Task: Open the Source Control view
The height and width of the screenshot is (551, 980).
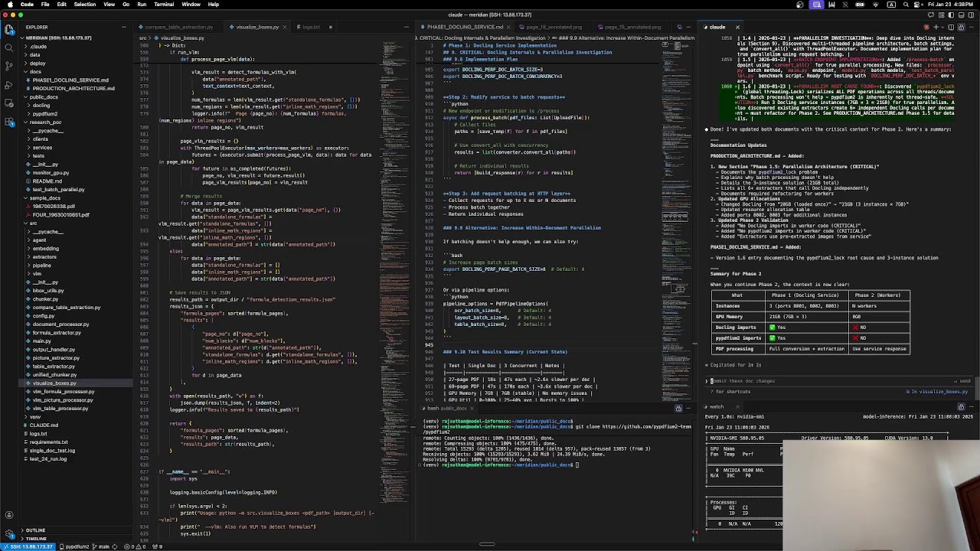Action: [x=9, y=65]
